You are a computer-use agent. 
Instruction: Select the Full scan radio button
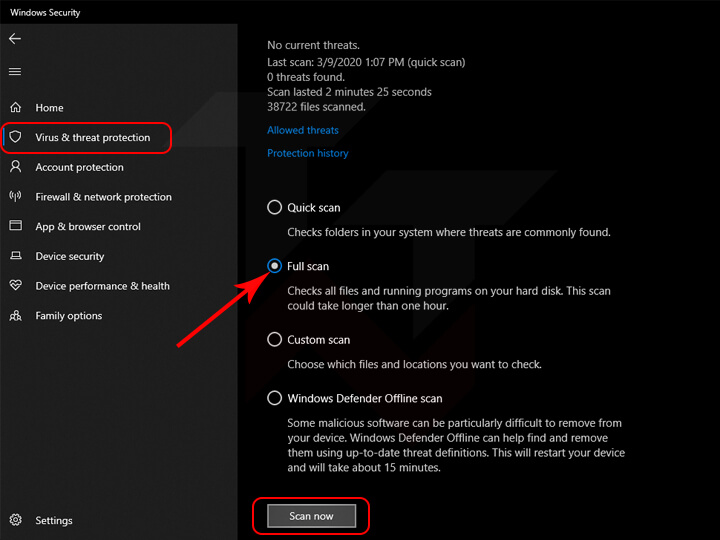click(275, 266)
